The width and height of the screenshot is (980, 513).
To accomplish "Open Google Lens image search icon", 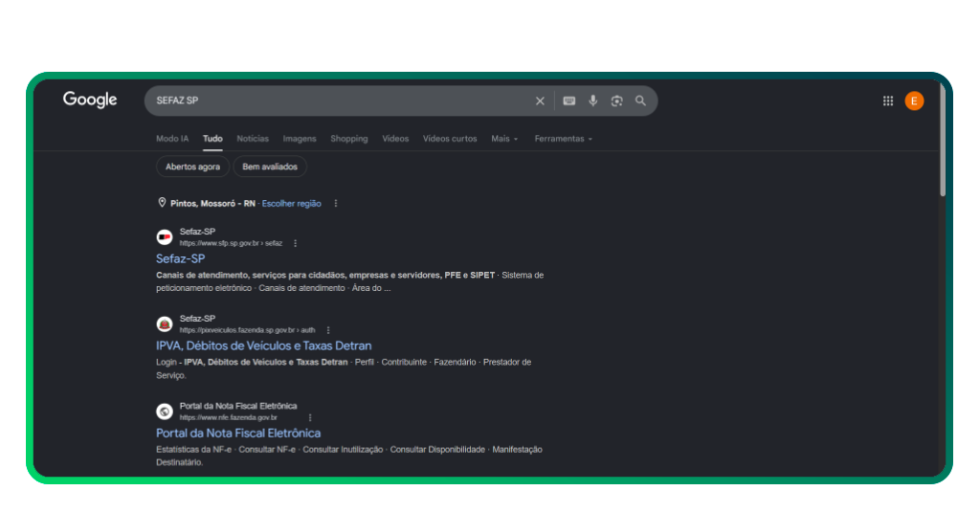I will click(617, 101).
